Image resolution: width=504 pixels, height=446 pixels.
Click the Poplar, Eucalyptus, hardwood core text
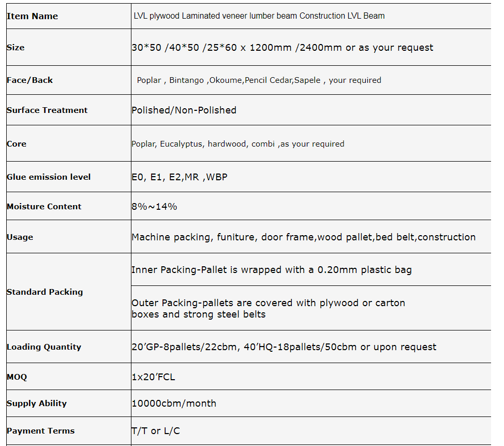point(238,144)
